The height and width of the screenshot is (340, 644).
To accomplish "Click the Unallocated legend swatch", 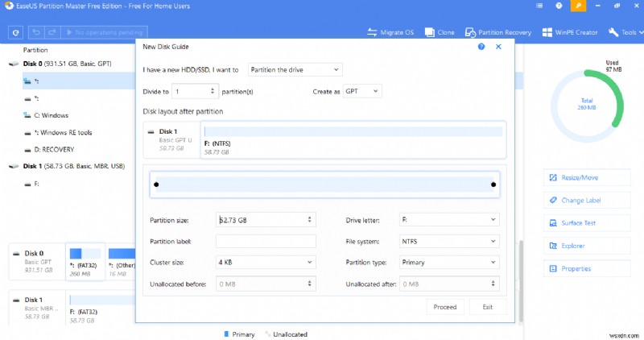I will pyautogui.click(x=268, y=334).
